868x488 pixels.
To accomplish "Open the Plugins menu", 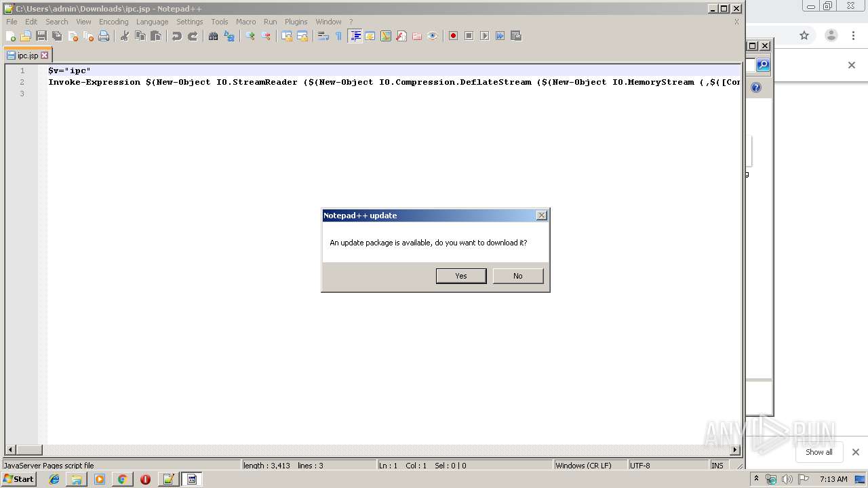I will tap(296, 22).
